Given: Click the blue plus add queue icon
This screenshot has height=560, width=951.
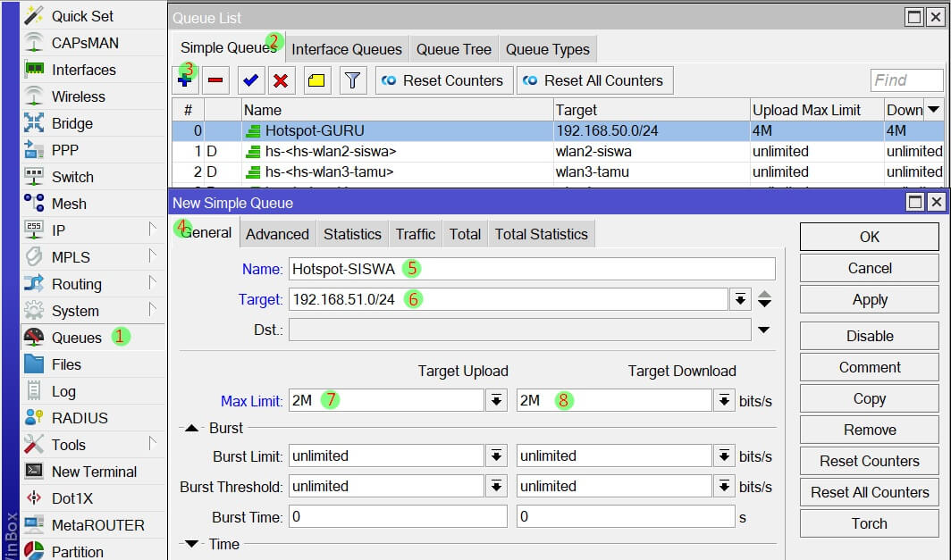Looking at the screenshot, I should (x=185, y=80).
